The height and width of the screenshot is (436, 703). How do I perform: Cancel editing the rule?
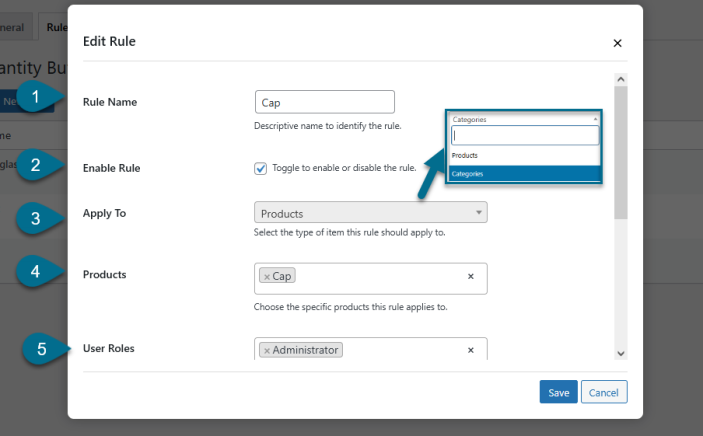point(604,392)
